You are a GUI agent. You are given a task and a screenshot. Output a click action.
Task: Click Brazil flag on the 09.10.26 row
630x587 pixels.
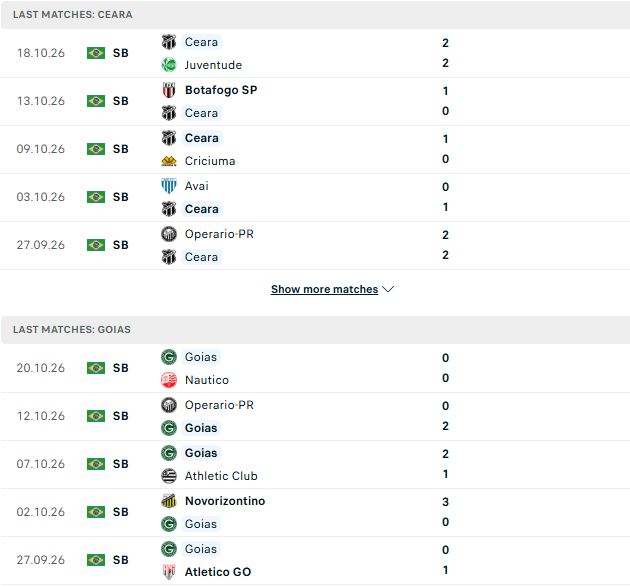point(96,149)
